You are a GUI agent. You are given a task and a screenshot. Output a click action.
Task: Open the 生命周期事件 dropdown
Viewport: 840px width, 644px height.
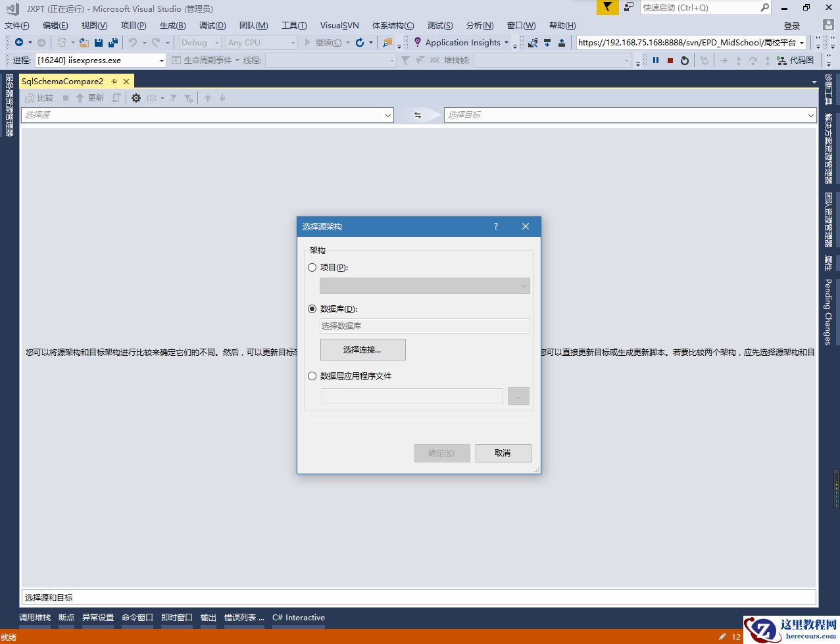coord(205,60)
